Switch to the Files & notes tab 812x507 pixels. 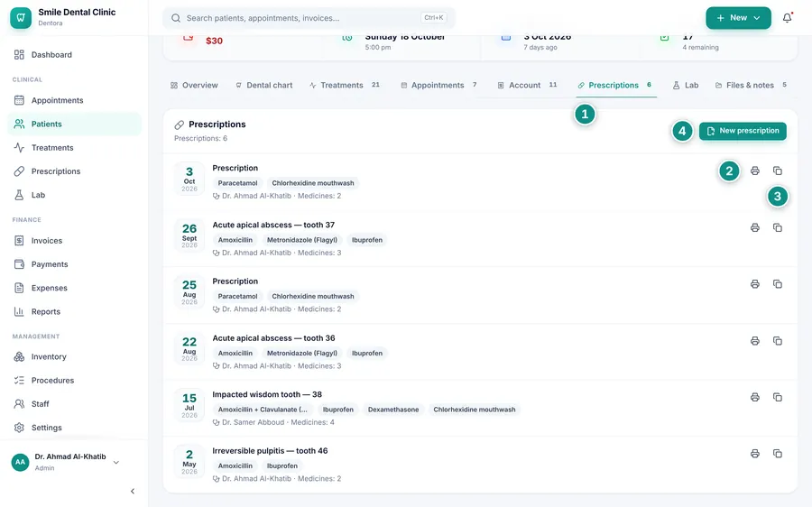click(x=751, y=86)
